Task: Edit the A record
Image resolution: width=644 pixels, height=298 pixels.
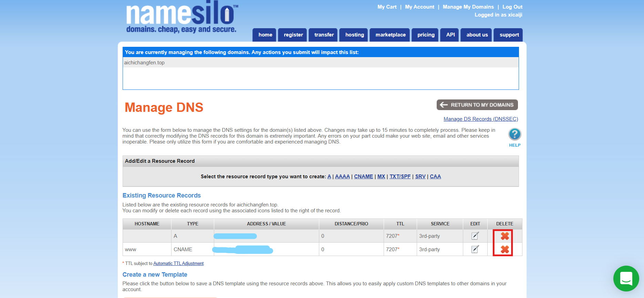Action: tap(475, 236)
